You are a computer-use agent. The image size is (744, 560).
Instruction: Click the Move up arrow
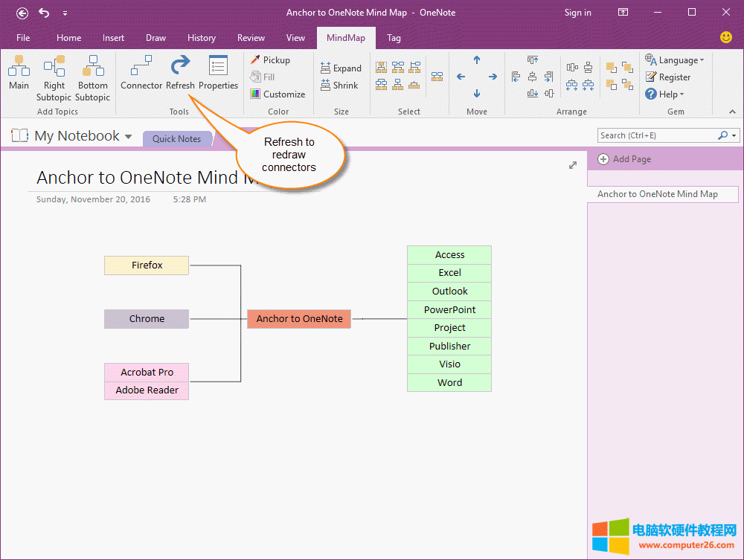(477, 60)
